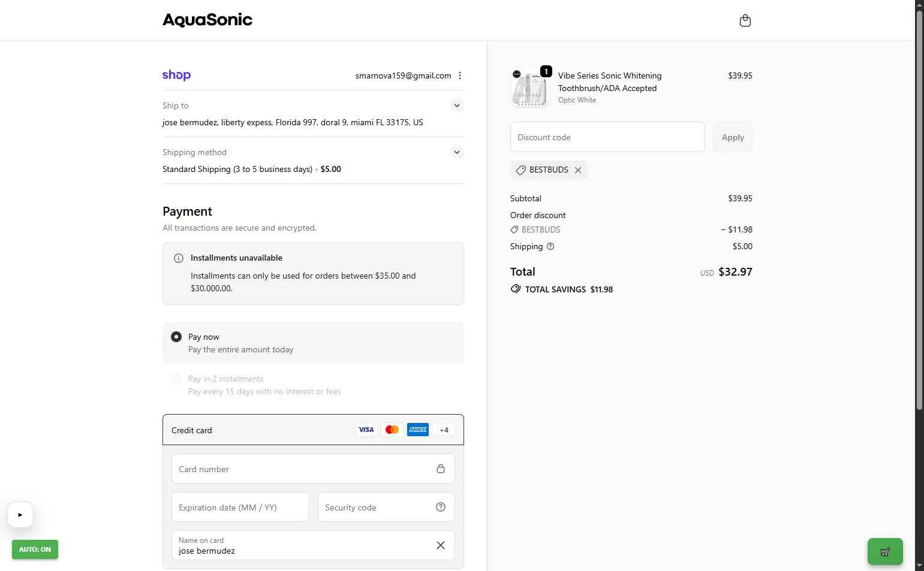The image size is (924, 571).
Task: Click the Vibe Series Sonic Whitening product name
Action: pyautogui.click(x=610, y=82)
